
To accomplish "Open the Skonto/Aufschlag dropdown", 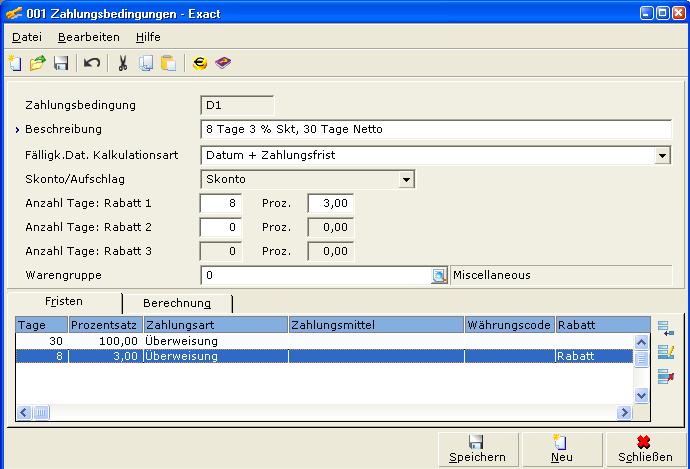I will pos(406,180).
